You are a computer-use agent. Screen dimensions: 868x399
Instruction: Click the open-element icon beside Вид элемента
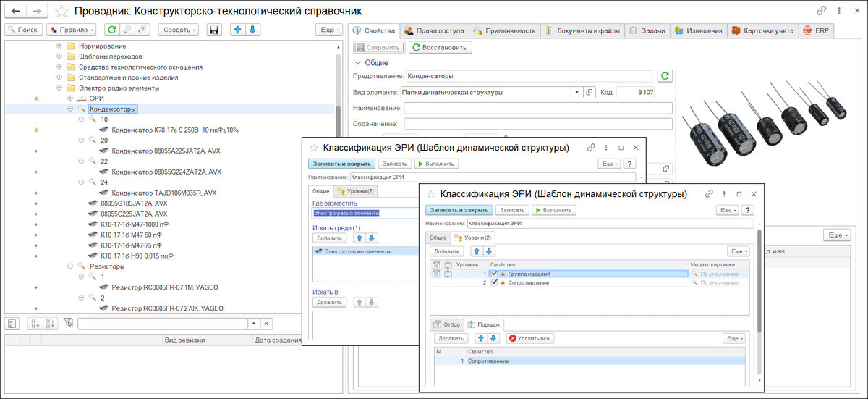pos(590,93)
